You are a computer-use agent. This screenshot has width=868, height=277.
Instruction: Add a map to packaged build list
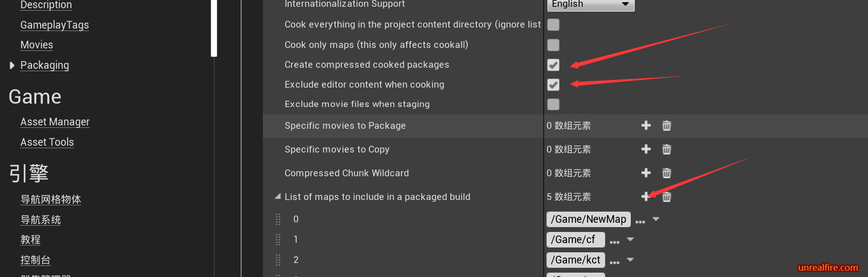(x=646, y=197)
